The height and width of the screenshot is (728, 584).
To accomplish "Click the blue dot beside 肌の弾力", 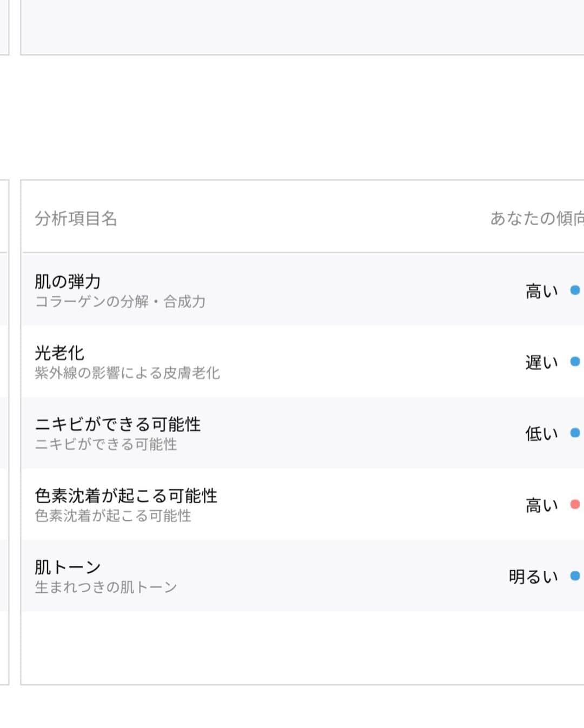I will click(575, 290).
